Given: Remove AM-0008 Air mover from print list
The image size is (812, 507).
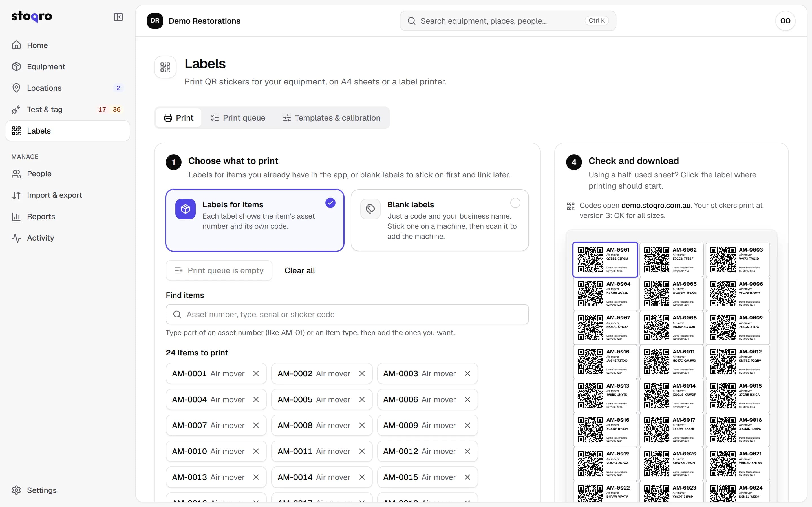Looking at the screenshot, I should point(362,425).
